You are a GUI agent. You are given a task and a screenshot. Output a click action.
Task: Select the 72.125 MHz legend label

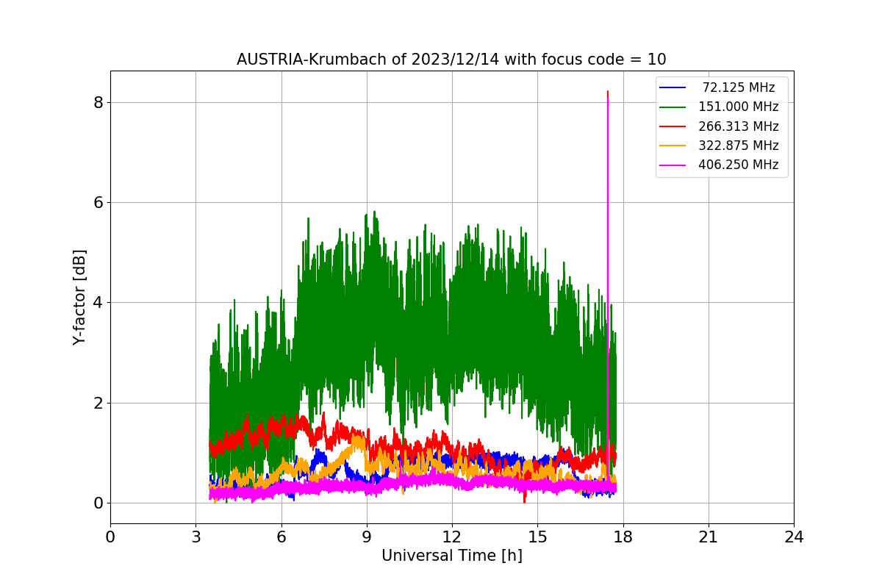click(739, 87)
